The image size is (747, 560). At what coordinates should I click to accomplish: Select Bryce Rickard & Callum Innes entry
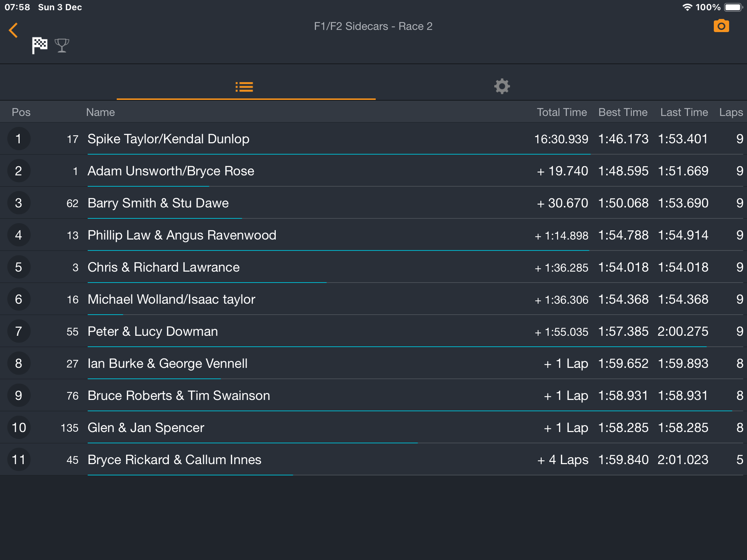pos(373,459)
